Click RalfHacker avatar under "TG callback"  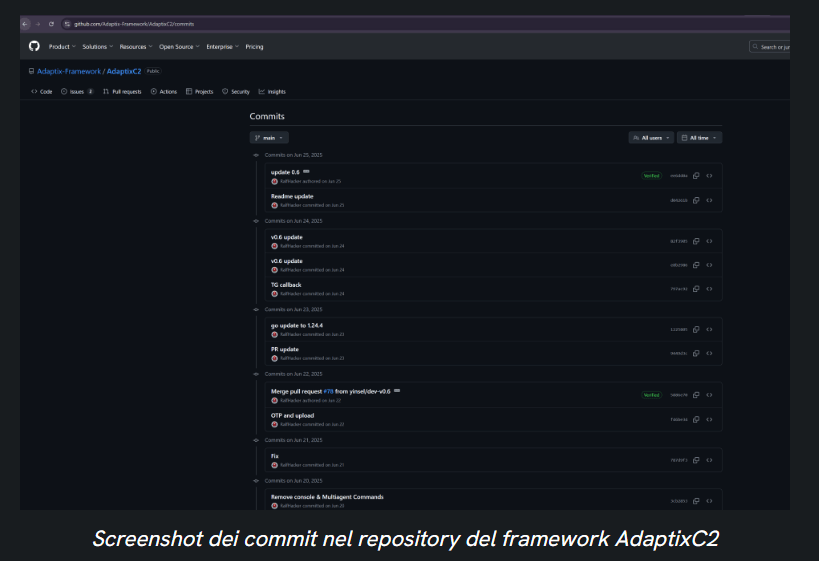tap(274, 294)
